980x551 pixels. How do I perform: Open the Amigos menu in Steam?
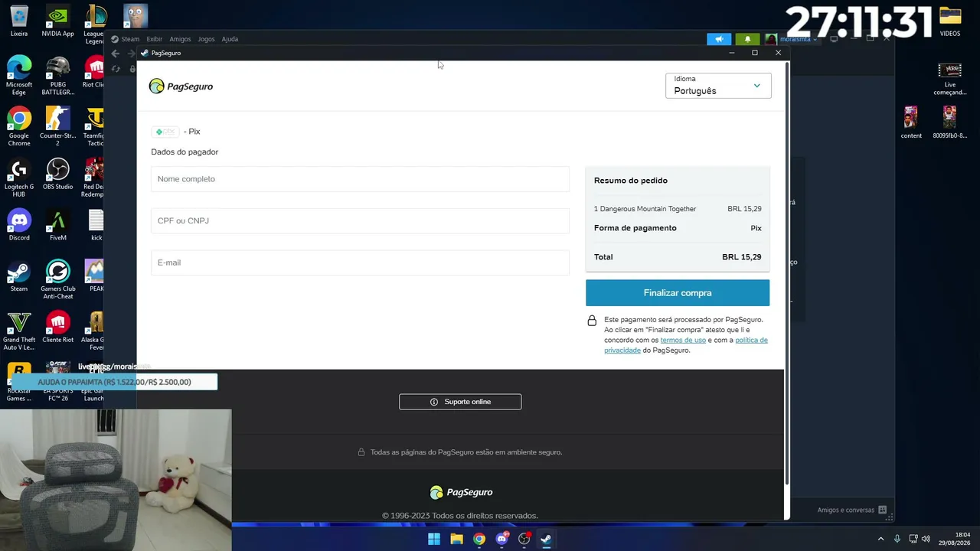tap(180, 39)
